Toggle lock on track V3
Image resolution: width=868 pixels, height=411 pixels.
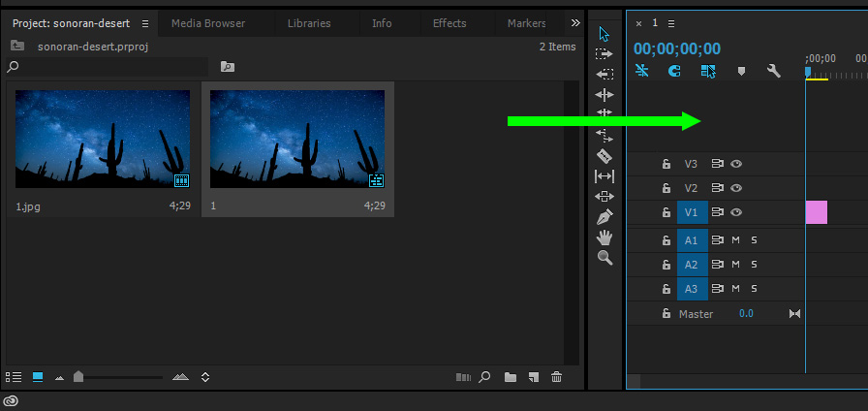(666, 164)
